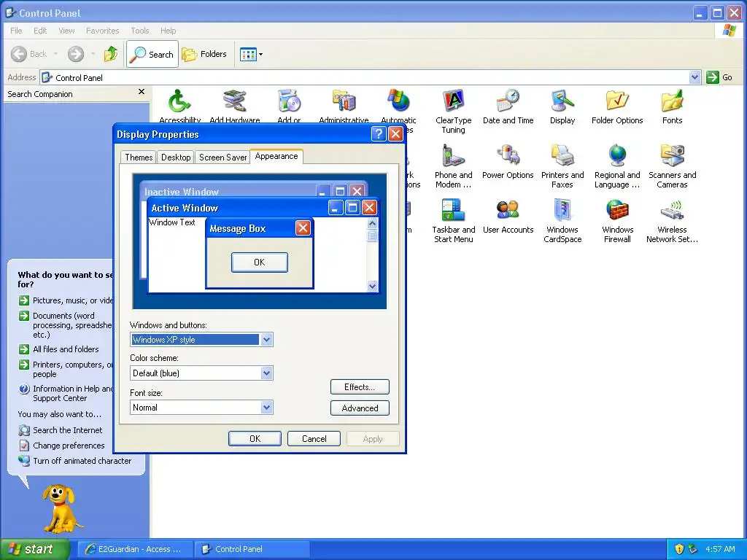Open the Phone and Modem icon
Image resolution: width=747 pixels, height=560 pixels.
coord(453,166)
